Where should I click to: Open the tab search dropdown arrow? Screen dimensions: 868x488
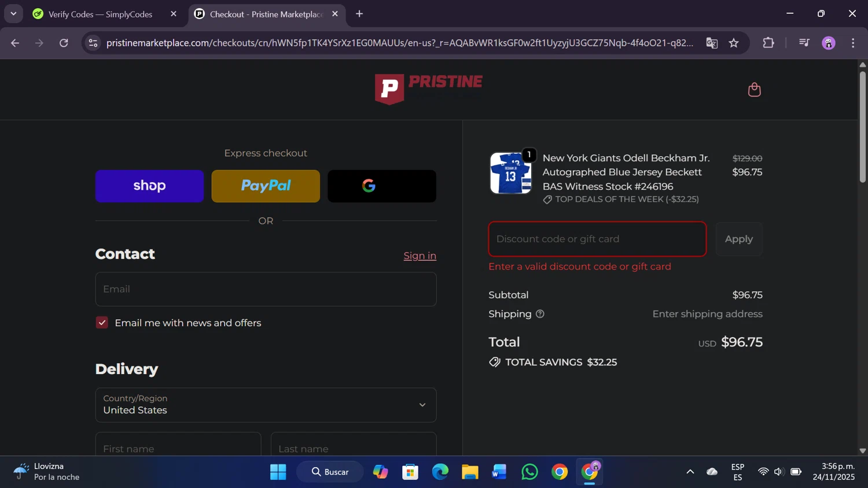pyautogui.click(x=13, y=14)
